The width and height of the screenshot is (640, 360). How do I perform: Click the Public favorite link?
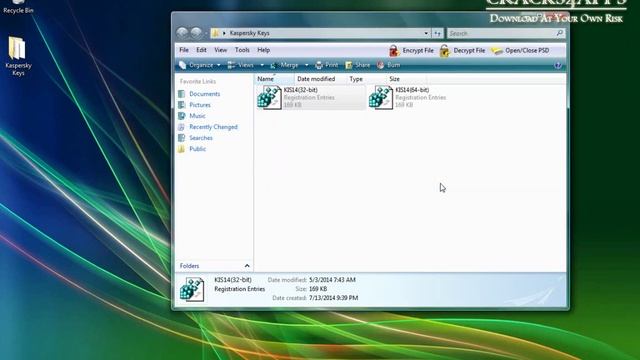point(198,149)
